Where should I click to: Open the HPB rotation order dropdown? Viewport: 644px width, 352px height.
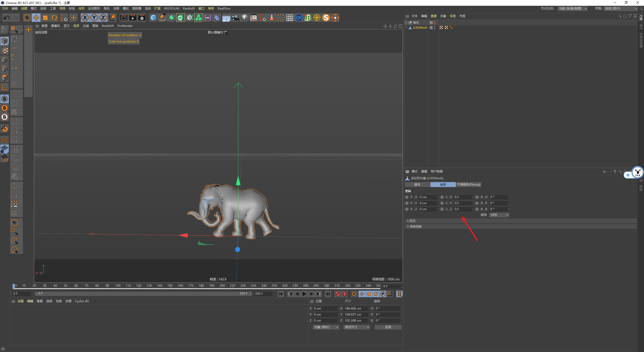[x=499, y=215]
